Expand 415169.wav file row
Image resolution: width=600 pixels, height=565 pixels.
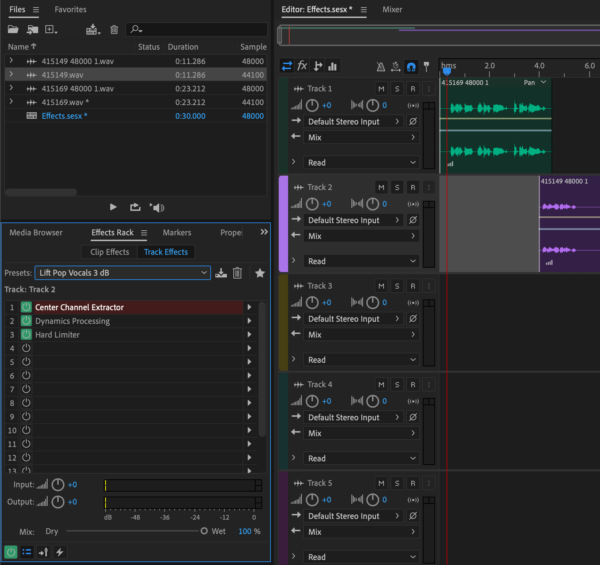(11, 102)
